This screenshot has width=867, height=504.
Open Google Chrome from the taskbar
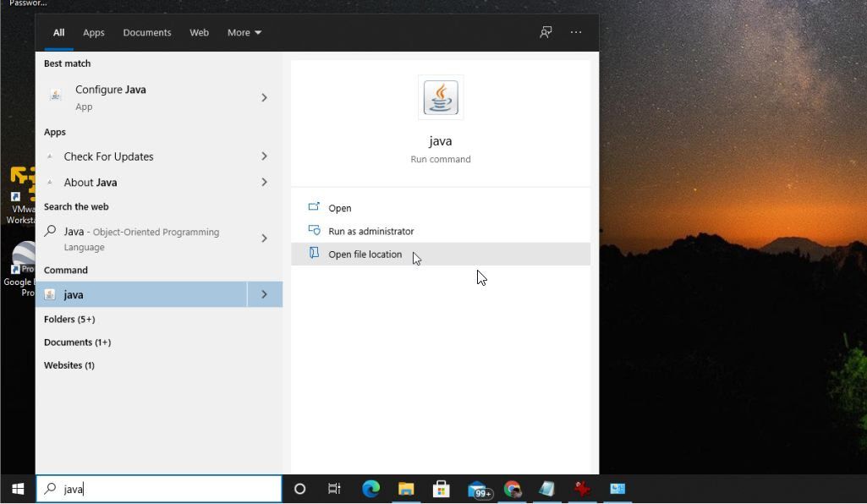point(512,489)
